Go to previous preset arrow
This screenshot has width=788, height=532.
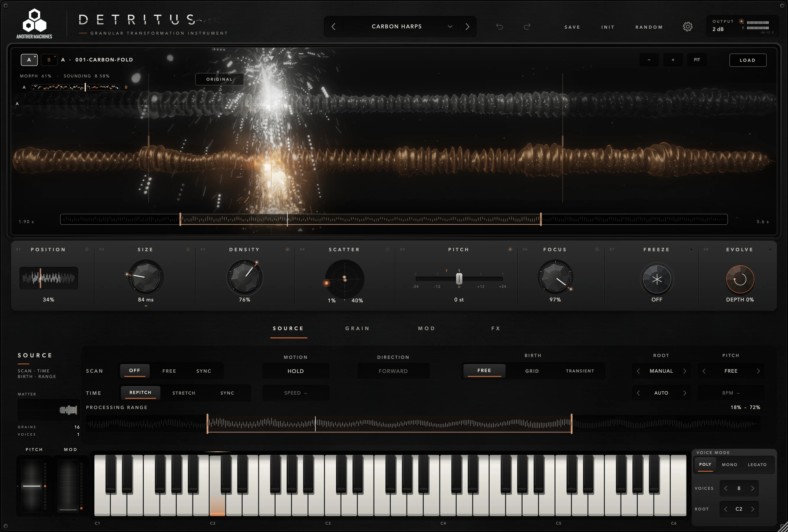333,26
